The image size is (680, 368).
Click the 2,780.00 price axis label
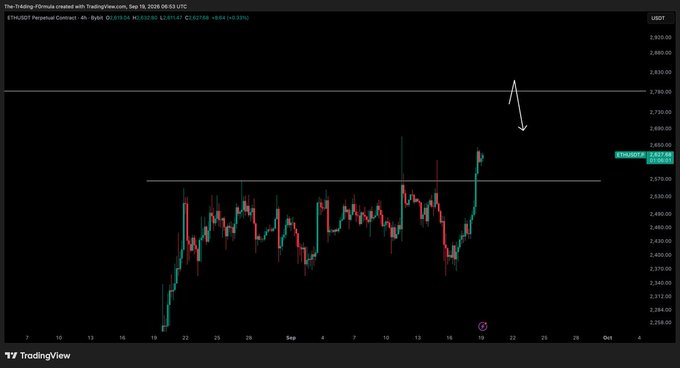(660, 92)
